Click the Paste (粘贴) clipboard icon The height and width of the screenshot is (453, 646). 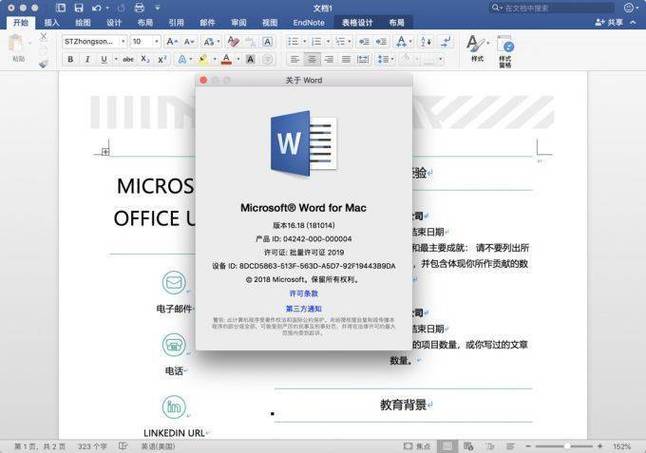click(x=16, y=44)
